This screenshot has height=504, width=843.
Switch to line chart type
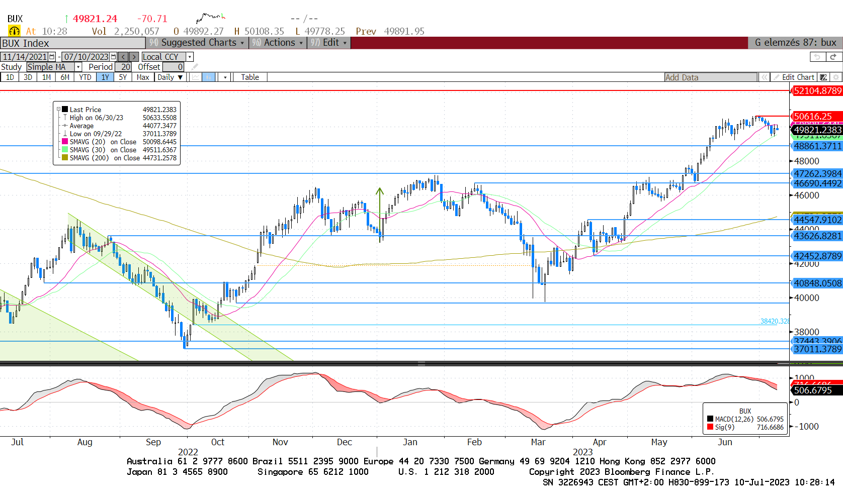[x=196, y=77]
